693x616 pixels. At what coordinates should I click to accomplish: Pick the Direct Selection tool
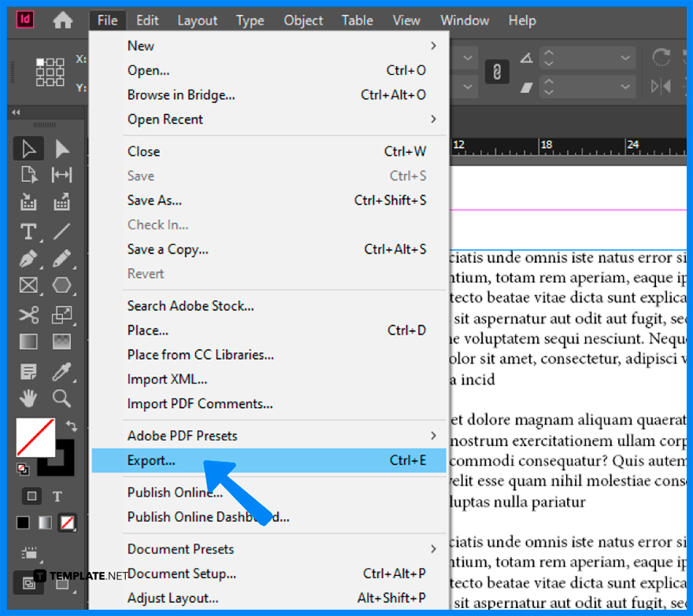pyautogui.click(x=61, y=147)
